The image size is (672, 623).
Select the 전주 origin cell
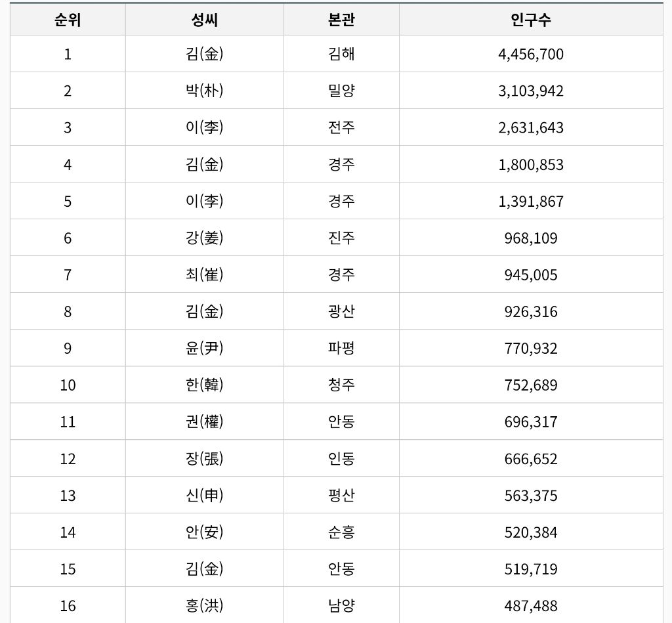341,128
